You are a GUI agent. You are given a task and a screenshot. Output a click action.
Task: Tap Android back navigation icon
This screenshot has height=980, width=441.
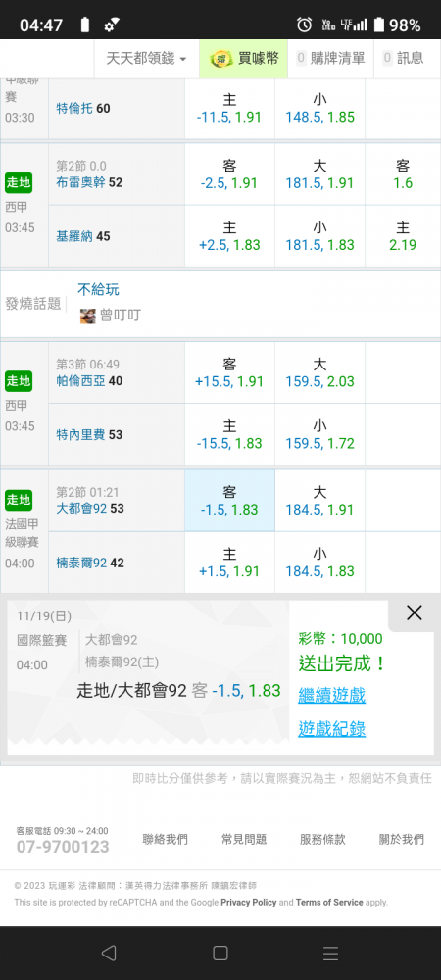pyautogui.click(x=109, y=953)
